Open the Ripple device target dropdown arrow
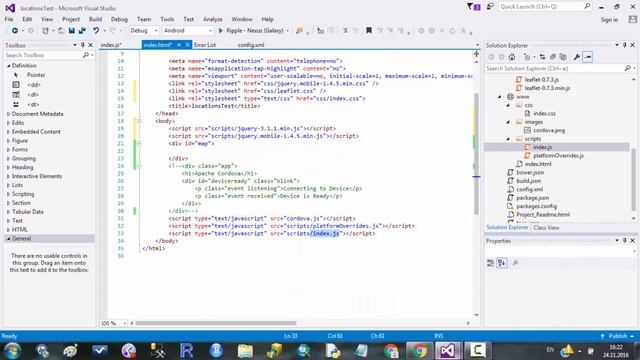 pos(288,31)
